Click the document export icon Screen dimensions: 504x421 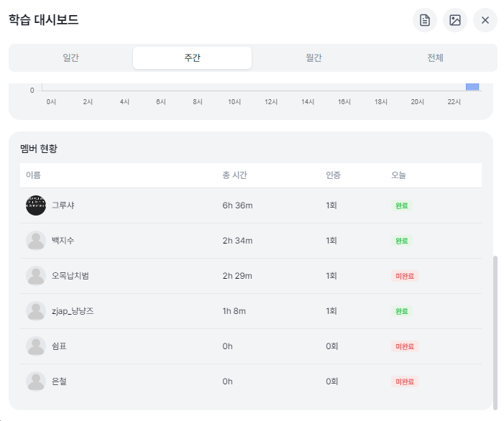pos(425,20)
